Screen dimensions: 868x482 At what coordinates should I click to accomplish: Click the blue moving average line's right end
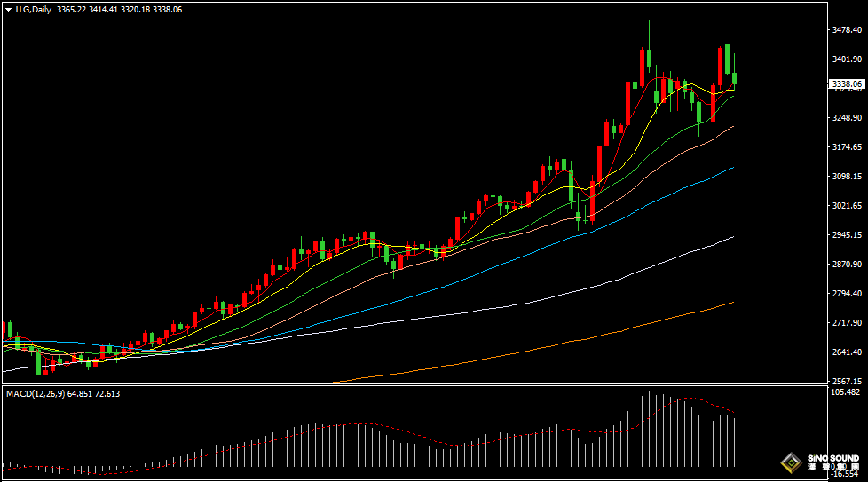click(731, 168)
